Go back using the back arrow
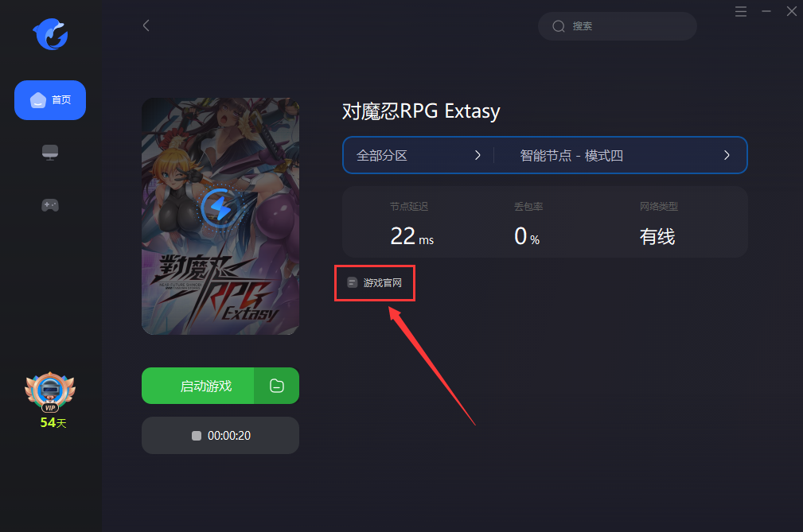This screenshot has height=532, width=803. click(x=146, y=25)
